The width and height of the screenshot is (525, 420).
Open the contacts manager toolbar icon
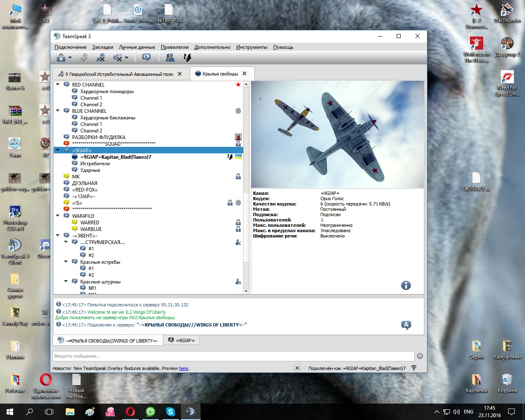170,57
